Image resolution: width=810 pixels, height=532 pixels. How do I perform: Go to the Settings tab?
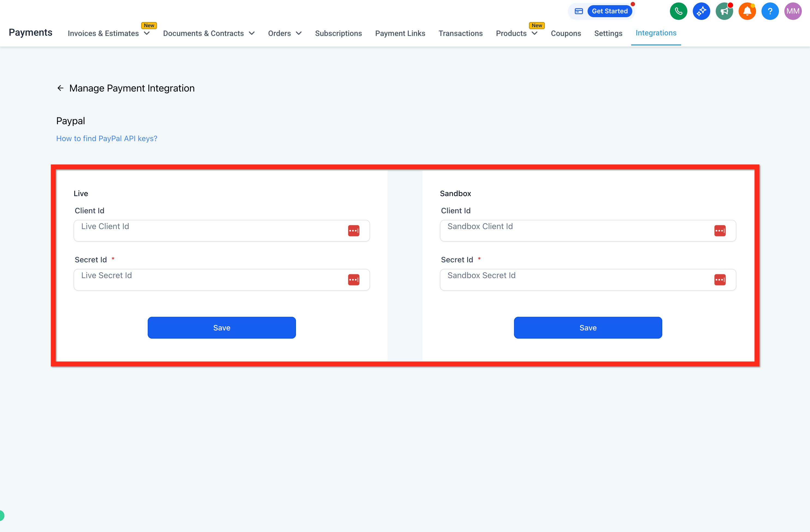[608, 33]
